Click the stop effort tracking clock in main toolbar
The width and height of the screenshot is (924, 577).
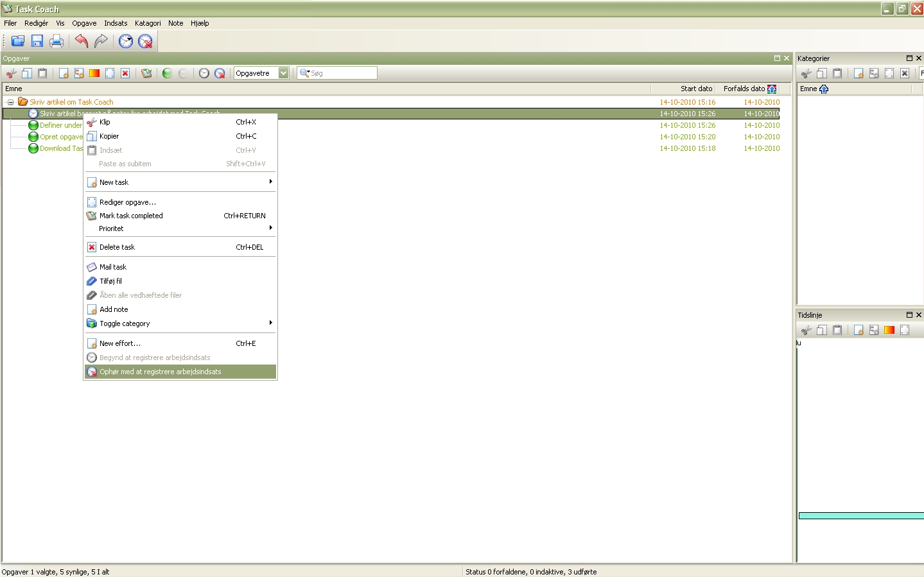click(x=146, y=41)
